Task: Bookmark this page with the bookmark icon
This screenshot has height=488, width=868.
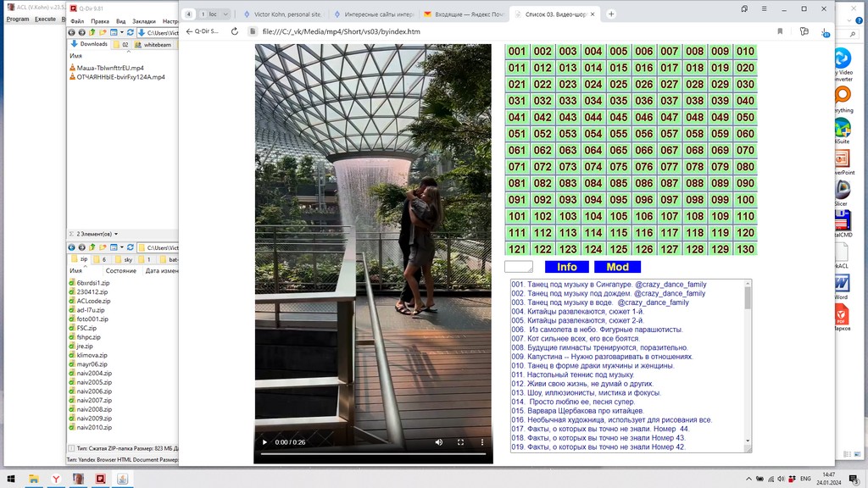Action: pyautogui.click(x=780, y=31)
